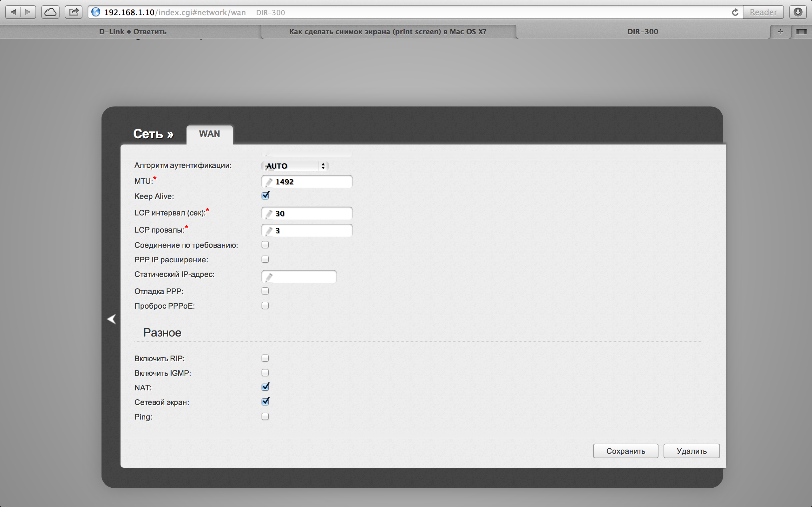Uncheck the NAT checkbox
The height and width of the screenshot is (507, 812).
265,387
